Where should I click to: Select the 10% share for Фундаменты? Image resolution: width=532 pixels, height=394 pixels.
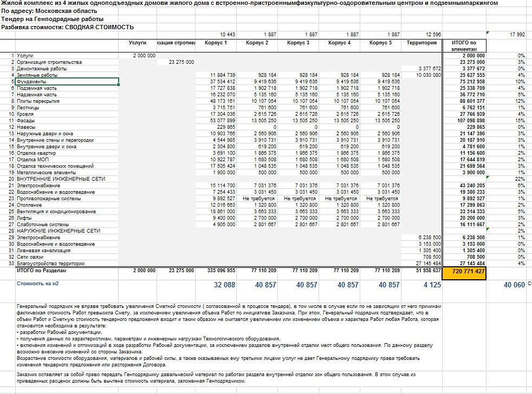(520, 81)
